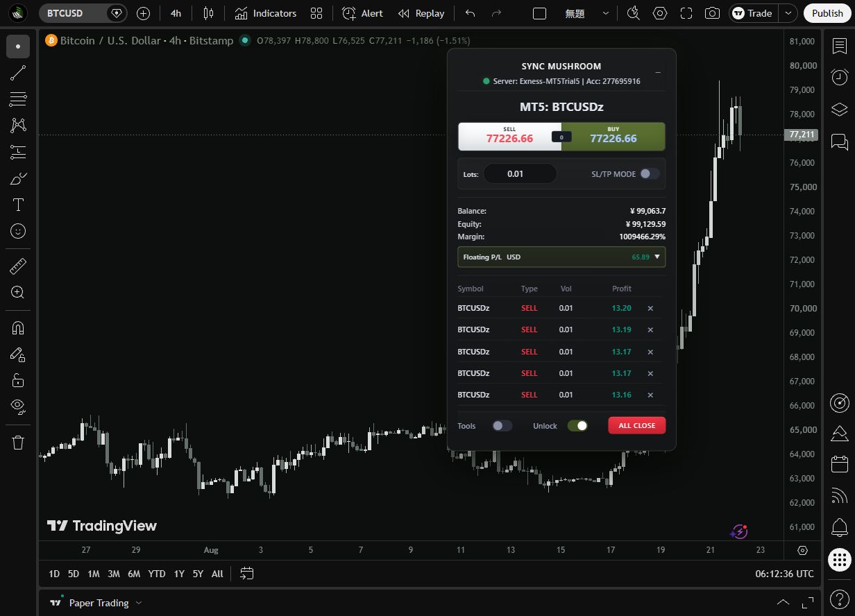Screen dimensions: 855x616
Task: Select the 1M date range
Action: [x=94, y=574]
